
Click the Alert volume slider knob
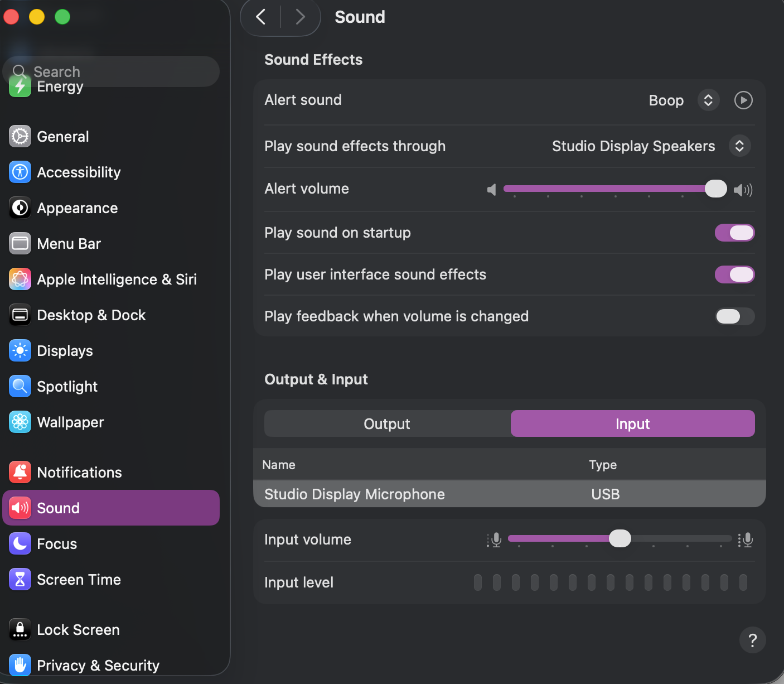[x=715, y=189]
